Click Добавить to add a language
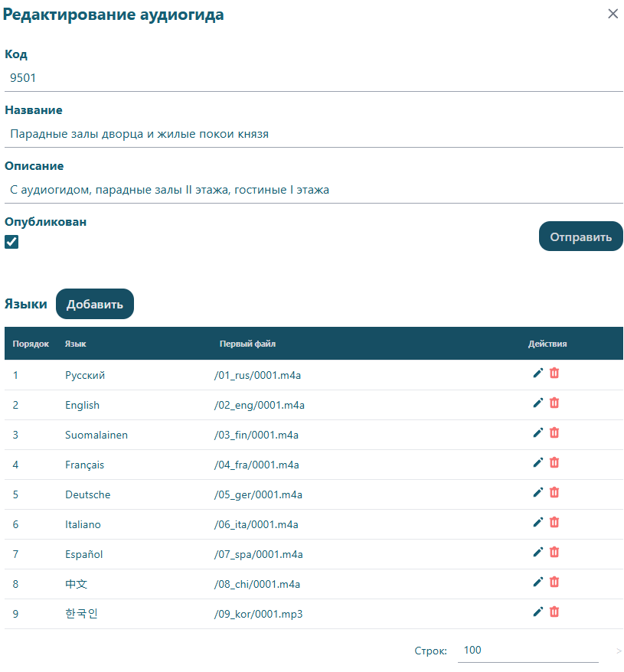 95,304
